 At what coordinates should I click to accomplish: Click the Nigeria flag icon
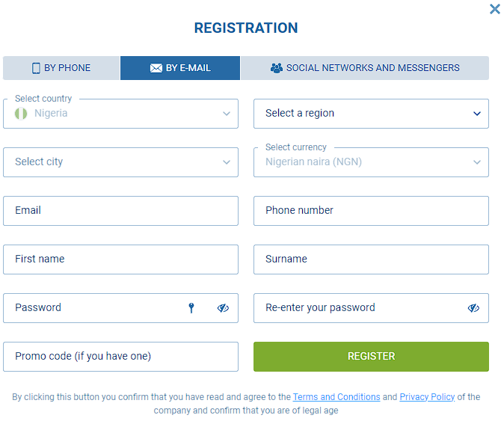pos(22,114)
